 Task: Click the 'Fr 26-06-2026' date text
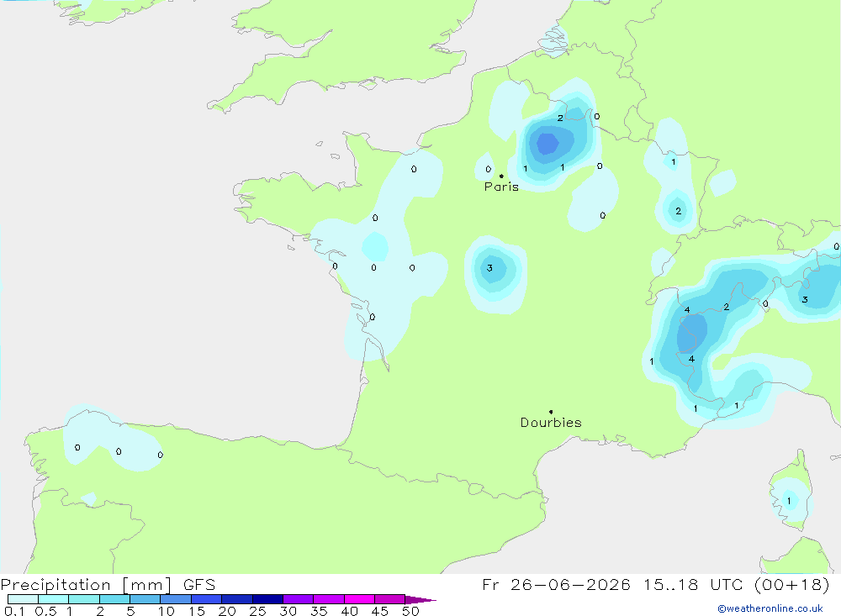[x=556, y=585]
